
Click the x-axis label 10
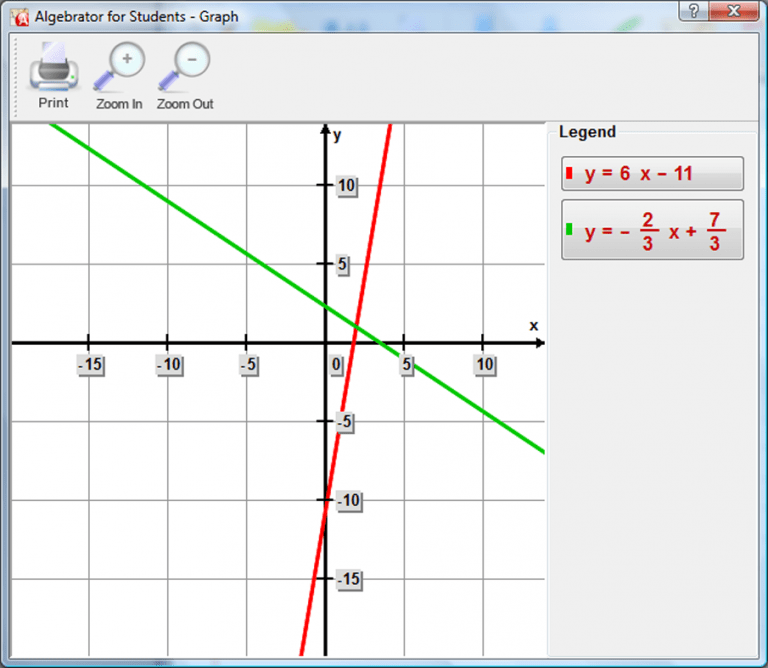point(485,365)
